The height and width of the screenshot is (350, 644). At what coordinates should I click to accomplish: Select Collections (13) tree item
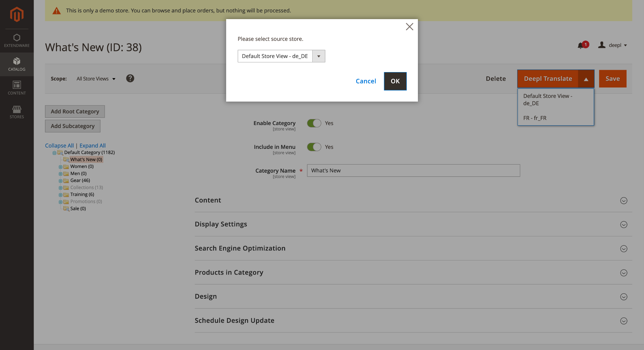[87, 187]
